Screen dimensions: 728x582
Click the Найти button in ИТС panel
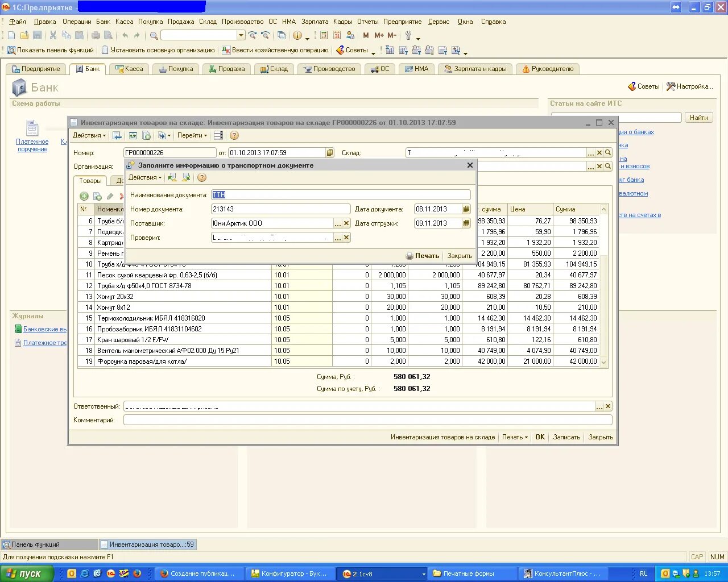698,118
